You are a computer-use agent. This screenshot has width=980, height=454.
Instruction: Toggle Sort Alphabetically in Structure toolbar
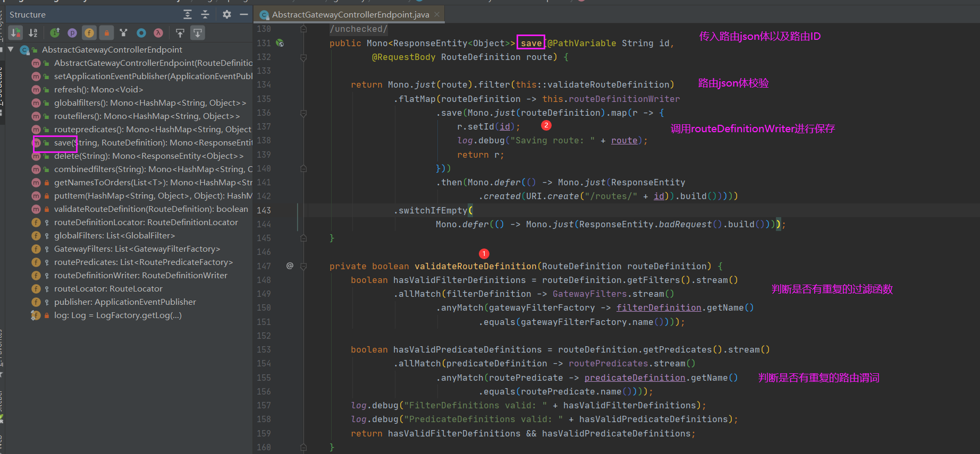tap(33, 33)
